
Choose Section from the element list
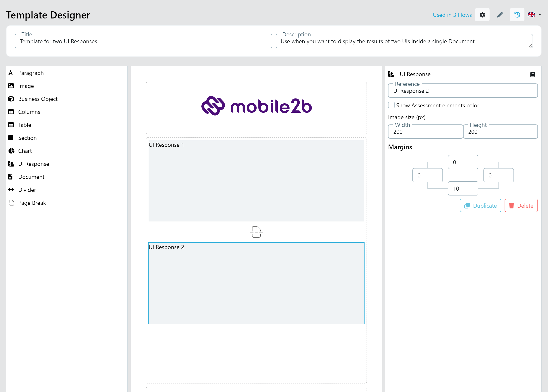67,138
